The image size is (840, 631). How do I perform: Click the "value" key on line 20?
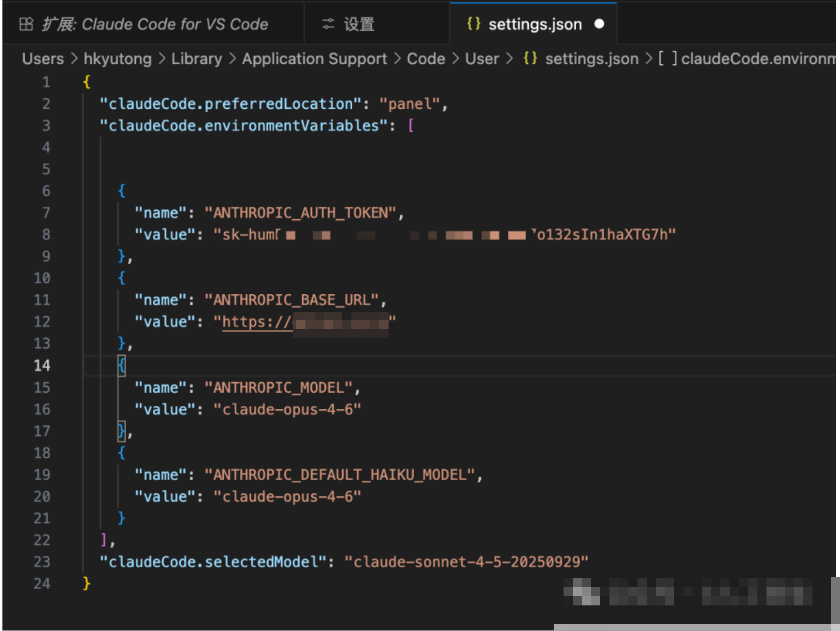coord(165,497)
